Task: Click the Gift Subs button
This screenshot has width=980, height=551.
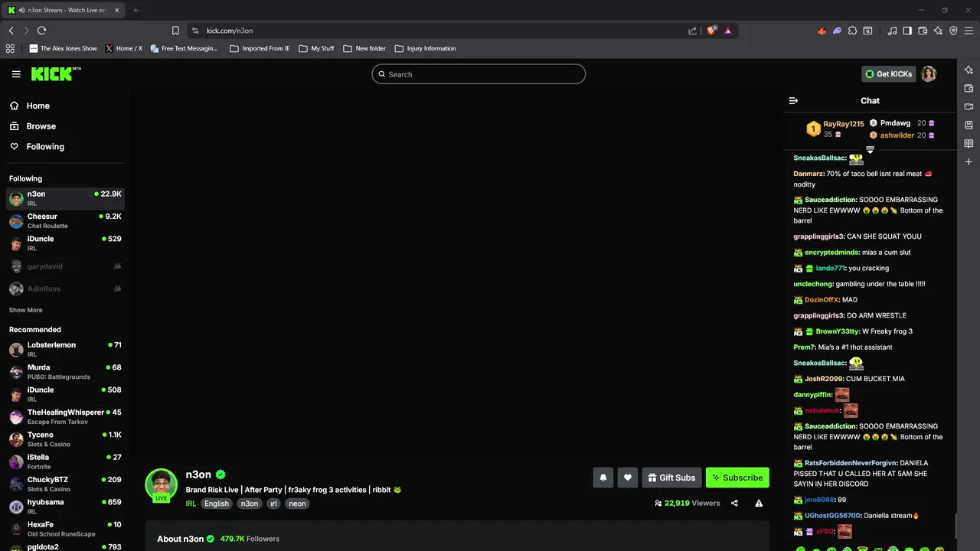Action: pyautogui.click(x=671, y=478)
